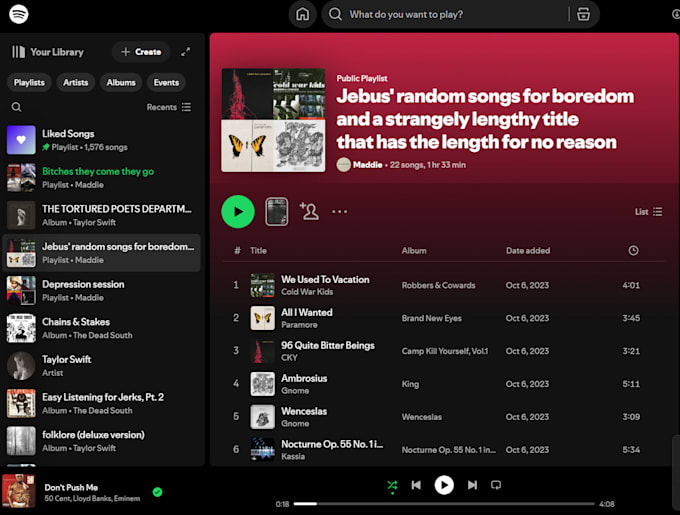Filter library by Albums
Screen dimensions: 680x515
pos(121,82)
